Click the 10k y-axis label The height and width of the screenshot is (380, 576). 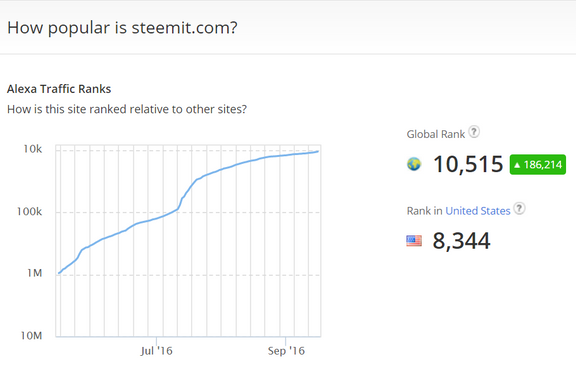click(x=33, y=149)
